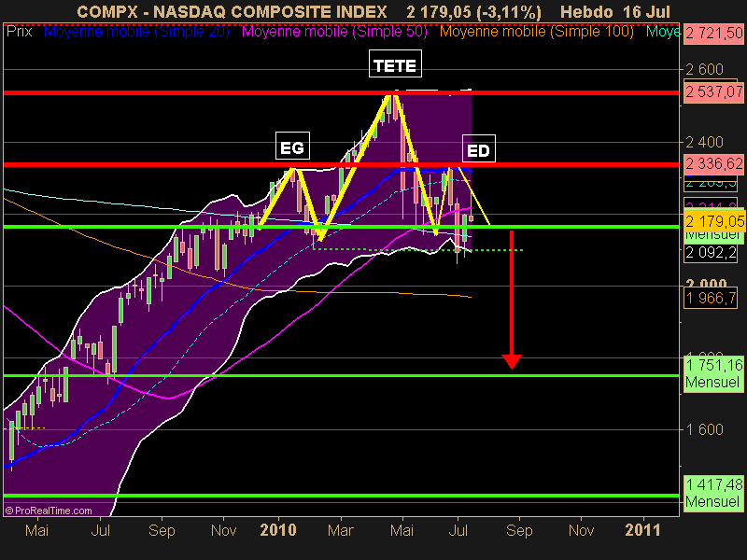Select the TETE annotation label
Image resolution: width=747 pixels, height=560 pixels.
click(x=395, y=63)
